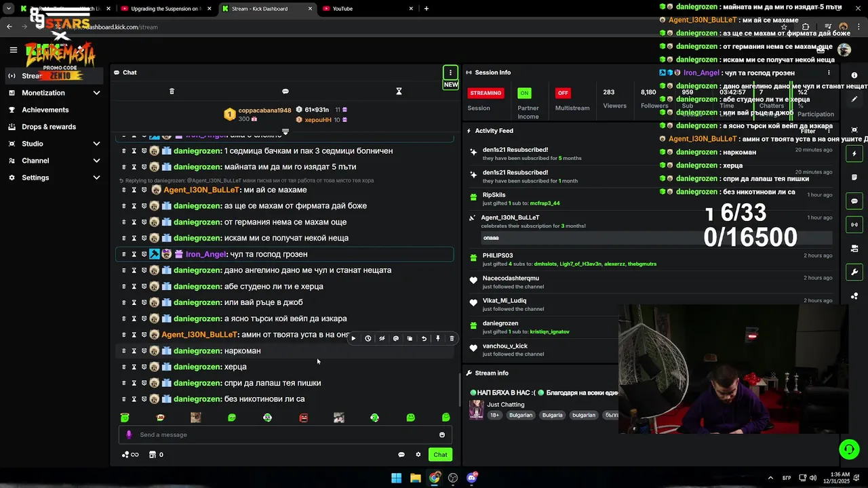Show hidden icons in Windows system tray
Screen dimensions: 868x488
click(x=770, y=478)
